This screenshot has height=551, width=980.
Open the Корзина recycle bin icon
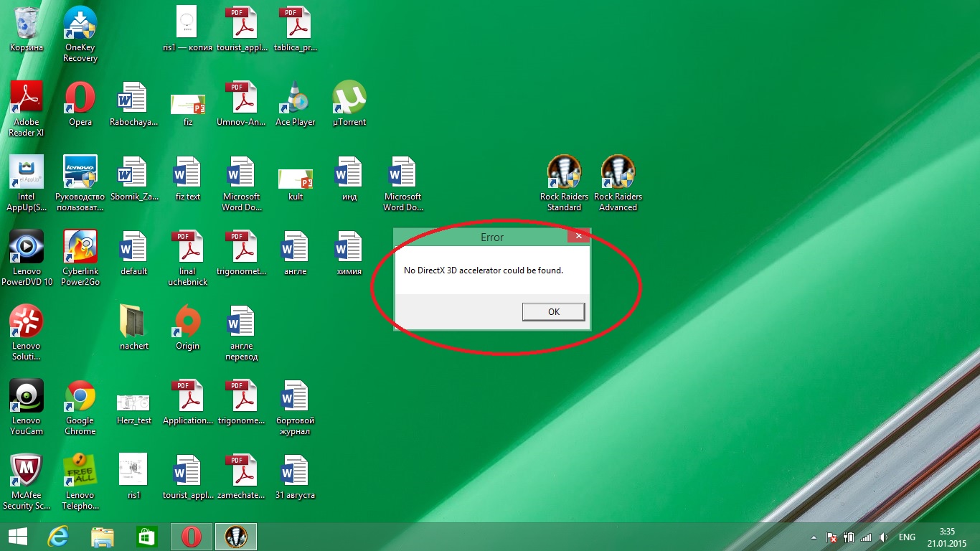pyautogui.click(x=27, y=29)
